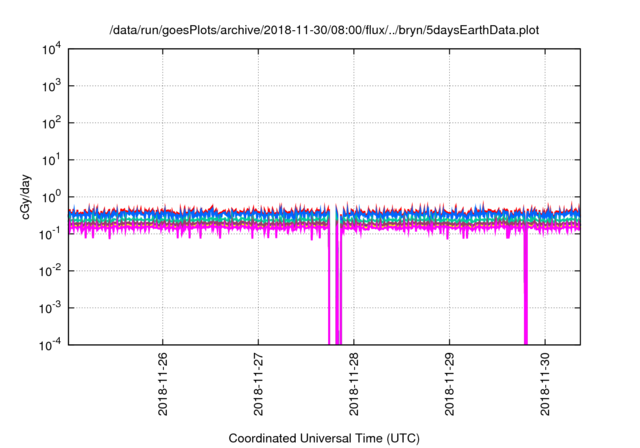
Task: Click the plot title file path text
Action: coord(324,30)
